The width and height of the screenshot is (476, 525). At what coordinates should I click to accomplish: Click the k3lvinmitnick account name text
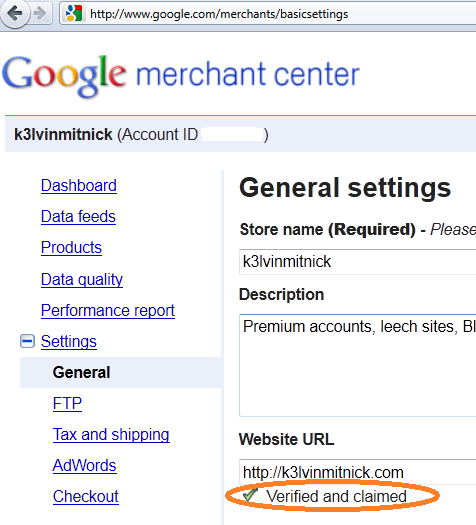pos(63,135)
